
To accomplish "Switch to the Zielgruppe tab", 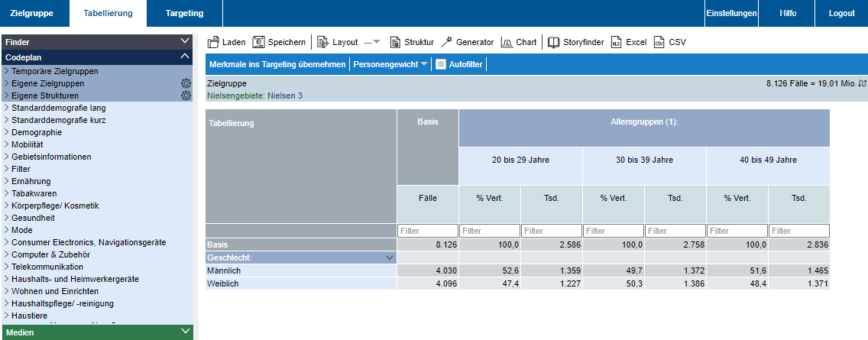I will click(31, 13).
